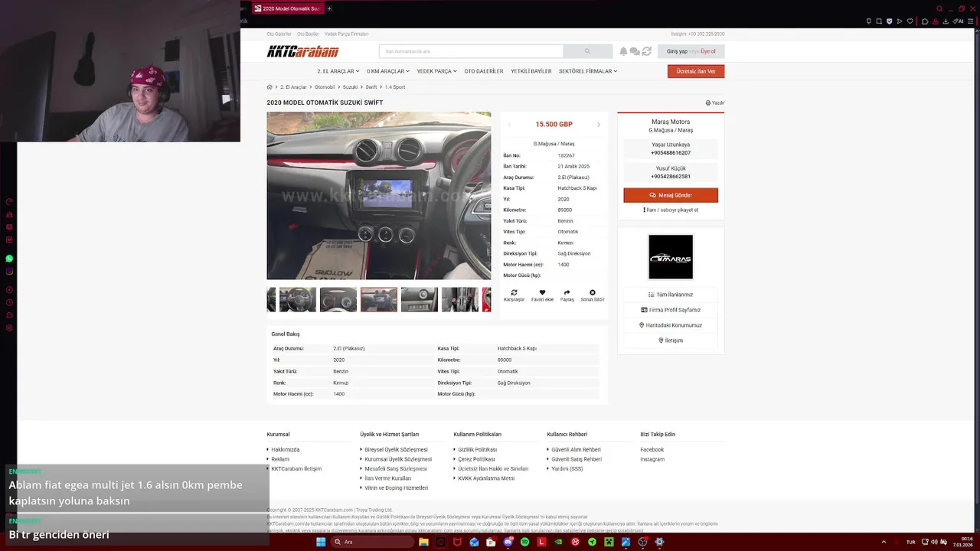Add listing to favorites with Favori ekle
Image resolution: width=980 pixels, height=551 pixels.
coord(542,295)
